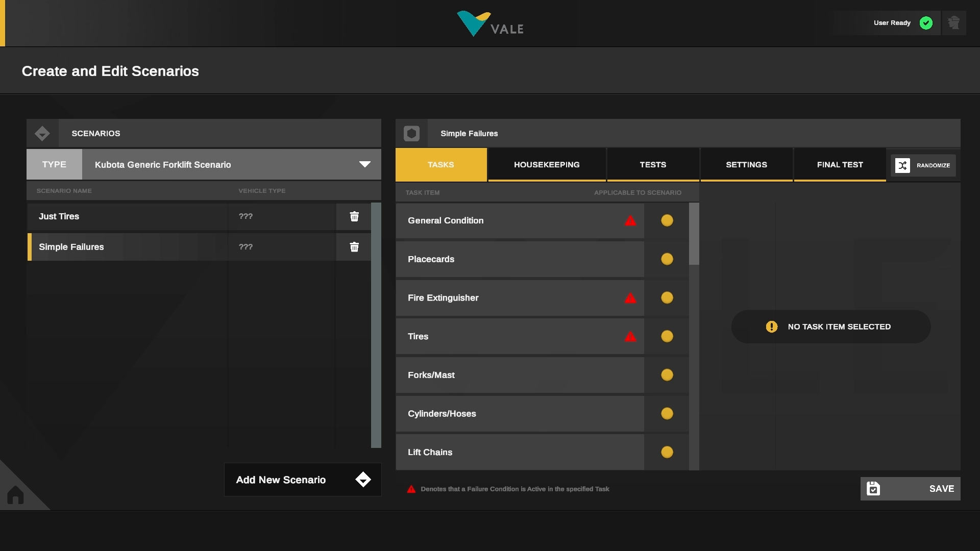Select the Tires task item

tap(510, 337)
